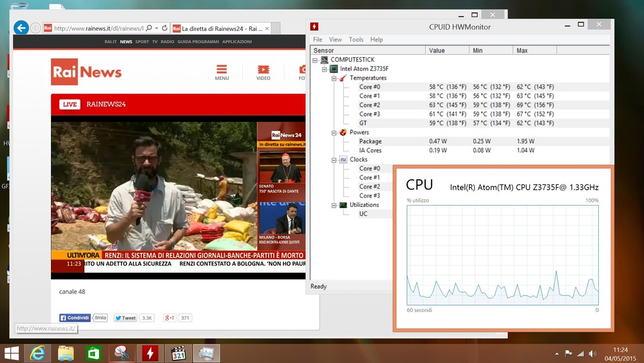Click the volume speaker tray icon
This screenshot has width=644, height=363.
(x=592, y=353)
